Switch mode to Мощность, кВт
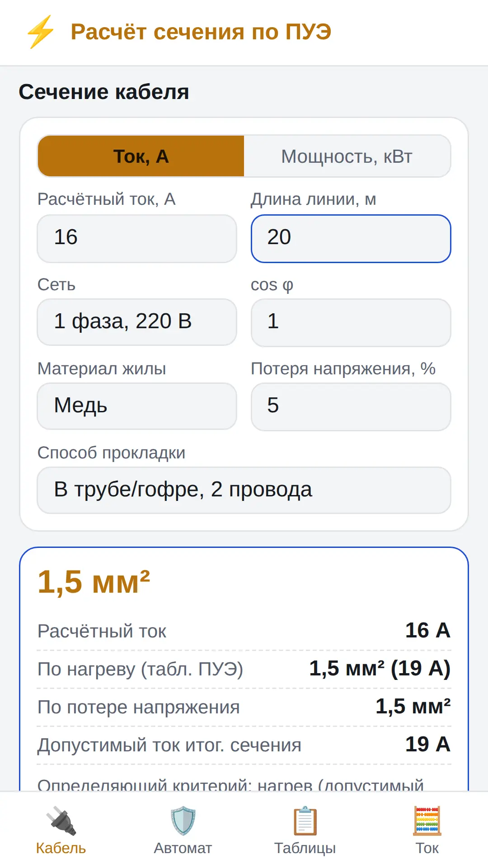 coord(347,156)
